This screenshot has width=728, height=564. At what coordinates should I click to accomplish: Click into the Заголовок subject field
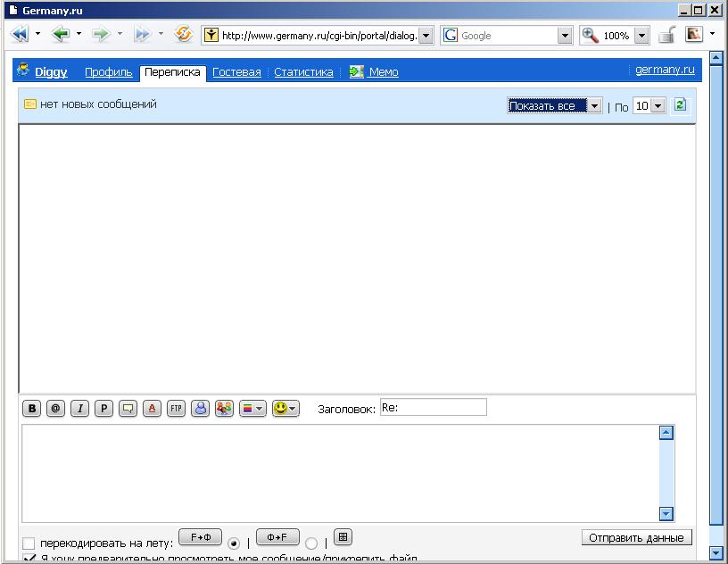433,407
